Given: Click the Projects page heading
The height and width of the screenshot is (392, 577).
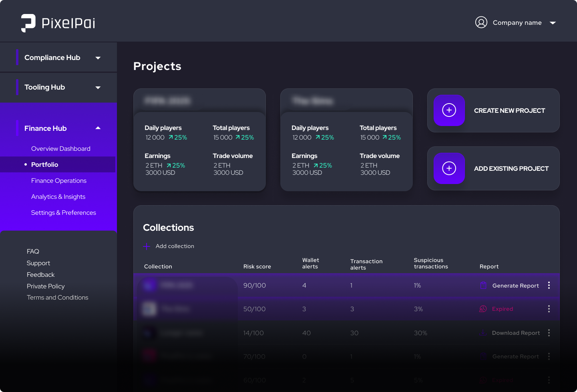Looking at the screenshot, I should coord(157,66).
